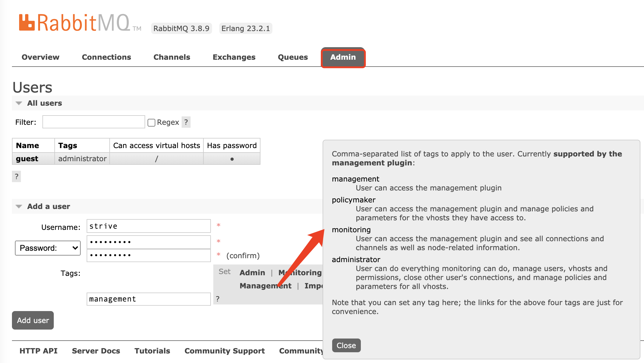Click the Erlang 23.2.1 version badge

pos(246,28)
